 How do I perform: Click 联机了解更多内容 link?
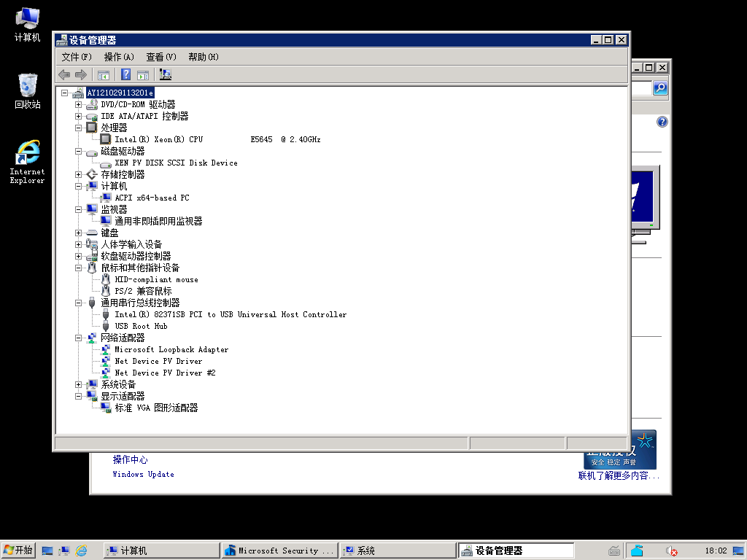click(619, 475)
